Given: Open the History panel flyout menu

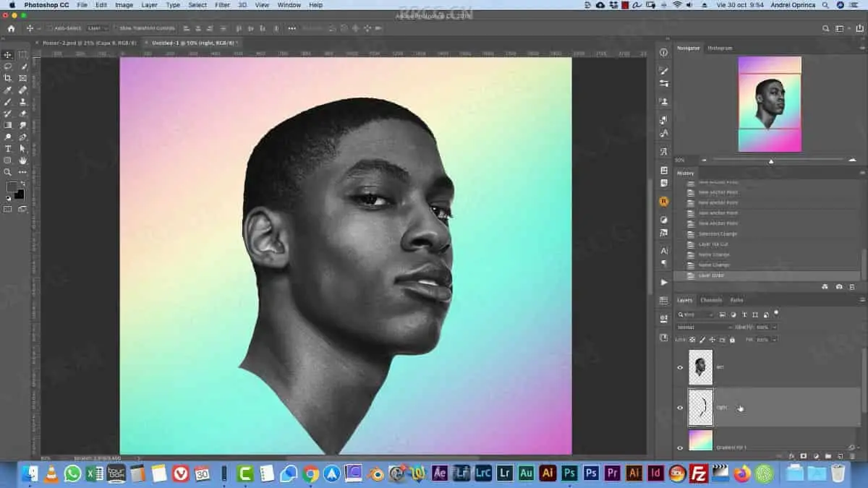Looking at the screenshot, I should click(x=861, y=173).
